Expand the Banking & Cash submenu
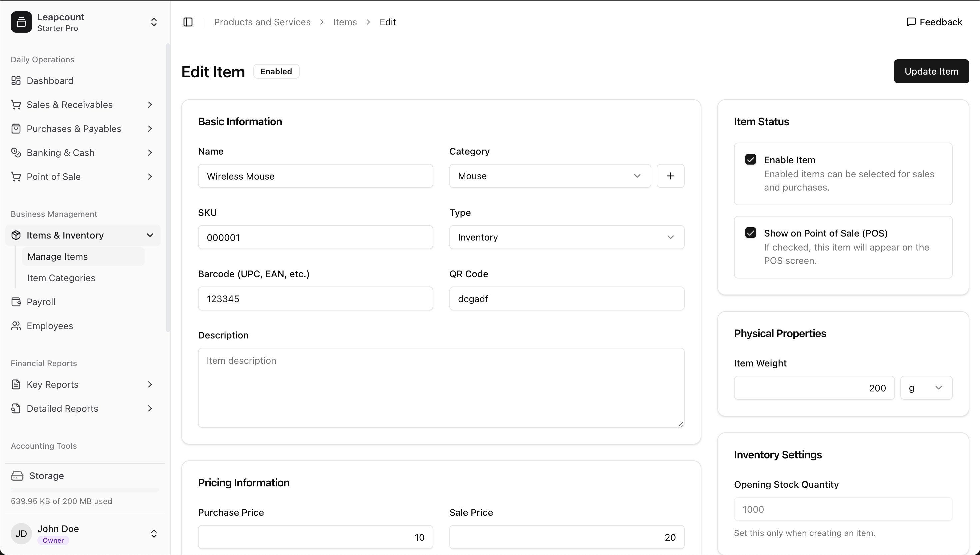The width and height of the screenshot is (980, 555). coord(150,153)
